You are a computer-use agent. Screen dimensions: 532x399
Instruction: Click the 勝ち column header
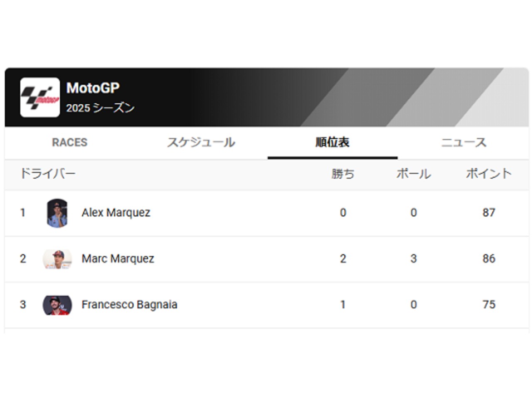coord(343,174)
